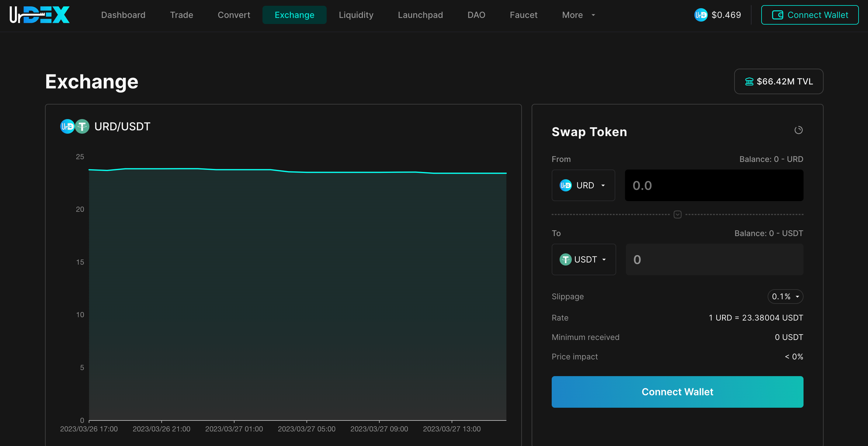Go to the Dashboard tab

123,15
